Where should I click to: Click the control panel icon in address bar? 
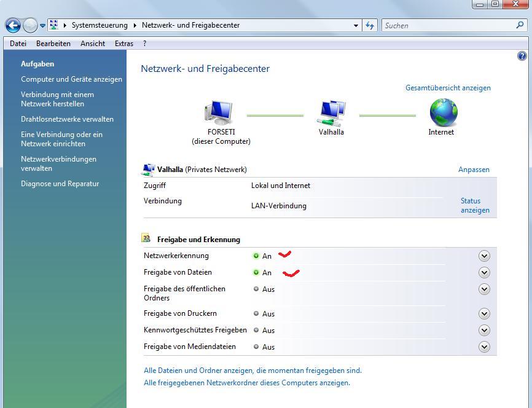53,25
